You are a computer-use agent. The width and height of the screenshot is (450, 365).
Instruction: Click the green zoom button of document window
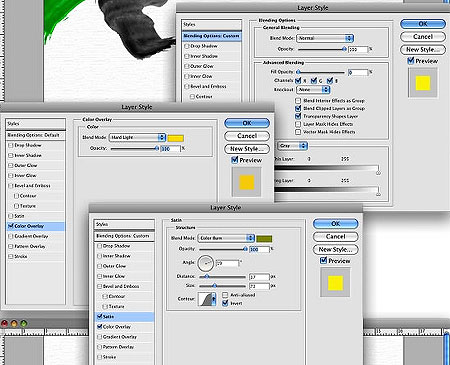[24, 323]
